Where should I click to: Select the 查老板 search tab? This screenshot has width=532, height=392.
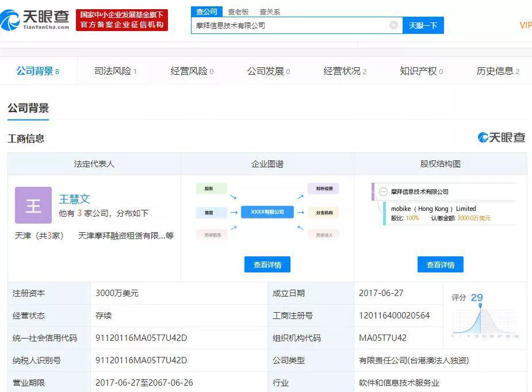pos(238,12)
